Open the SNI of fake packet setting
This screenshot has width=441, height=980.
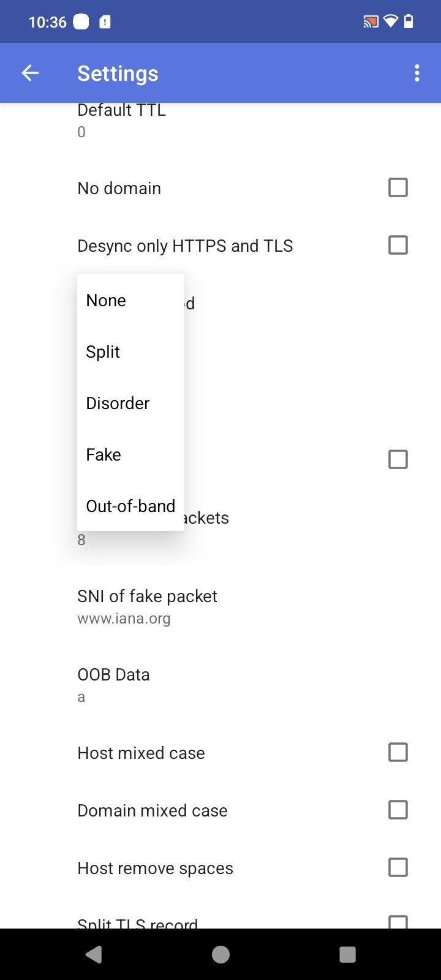pyautogui.click(x=147, y=606)
